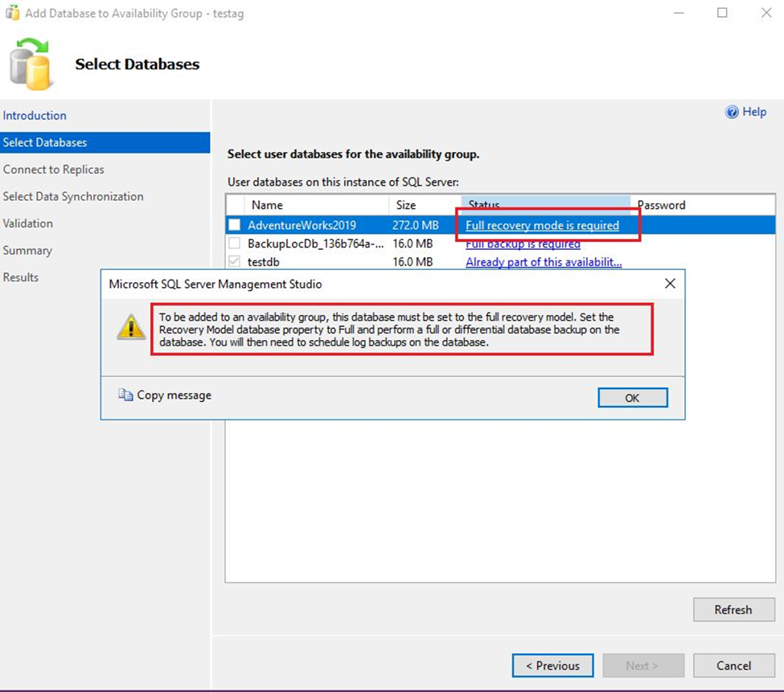Cancel the Add Database wizard

733,665
